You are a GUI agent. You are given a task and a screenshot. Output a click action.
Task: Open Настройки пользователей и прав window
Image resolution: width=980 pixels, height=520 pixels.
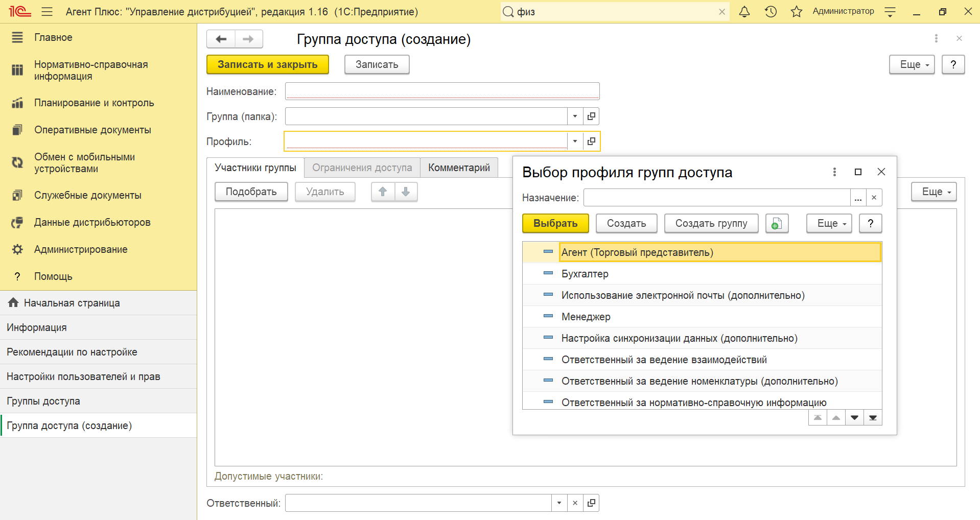click(98, 376)
